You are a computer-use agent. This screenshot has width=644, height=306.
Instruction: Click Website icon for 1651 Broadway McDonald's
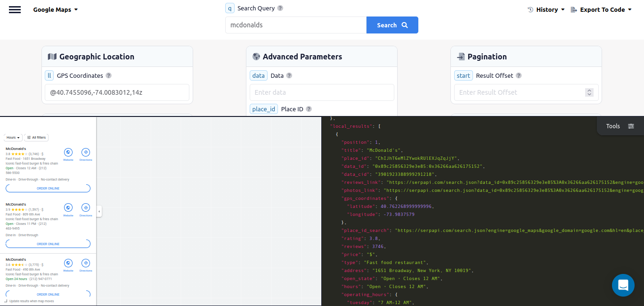(68, 152)
